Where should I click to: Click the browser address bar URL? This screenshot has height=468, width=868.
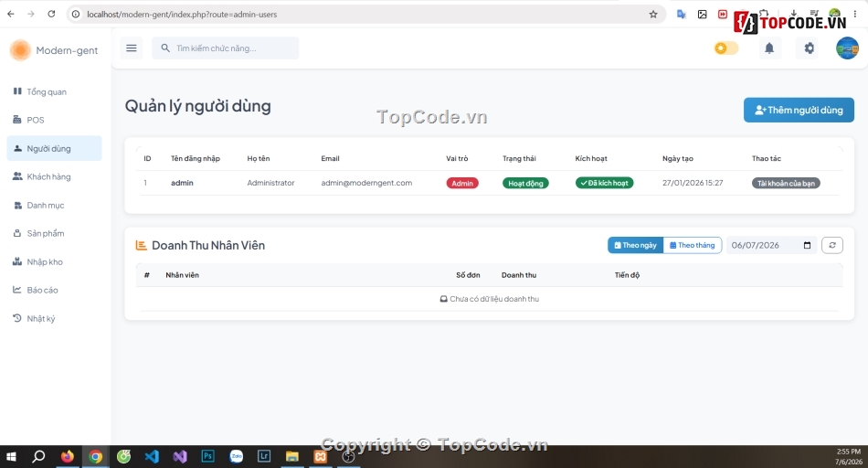(182, 15)
